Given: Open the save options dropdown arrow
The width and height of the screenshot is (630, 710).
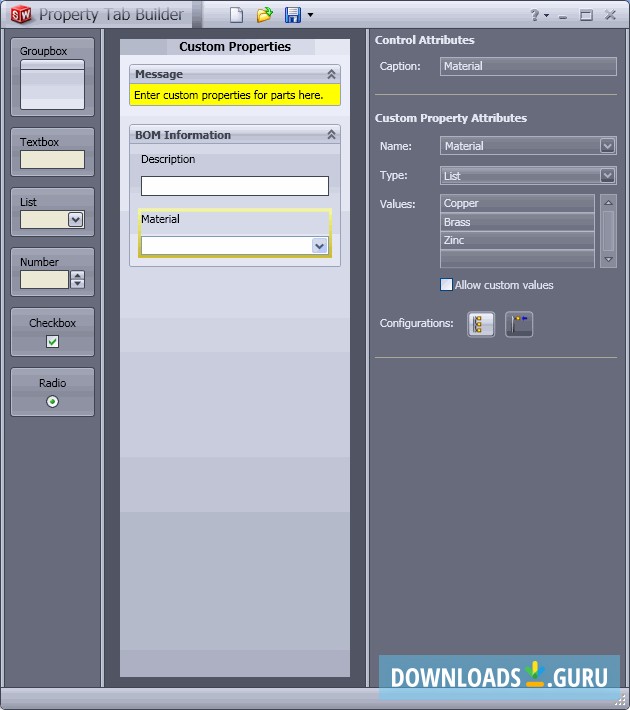Looking at the screenshot, I should [x=310, y=15].
